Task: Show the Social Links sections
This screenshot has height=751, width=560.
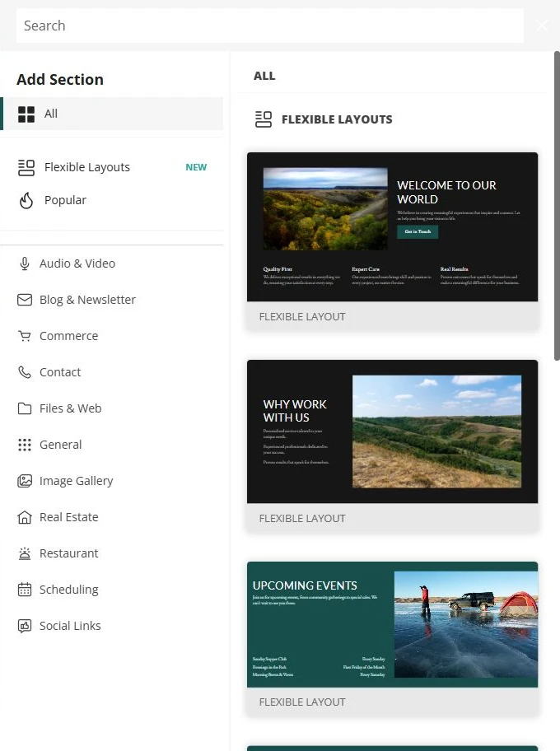Action: (112, 626)
